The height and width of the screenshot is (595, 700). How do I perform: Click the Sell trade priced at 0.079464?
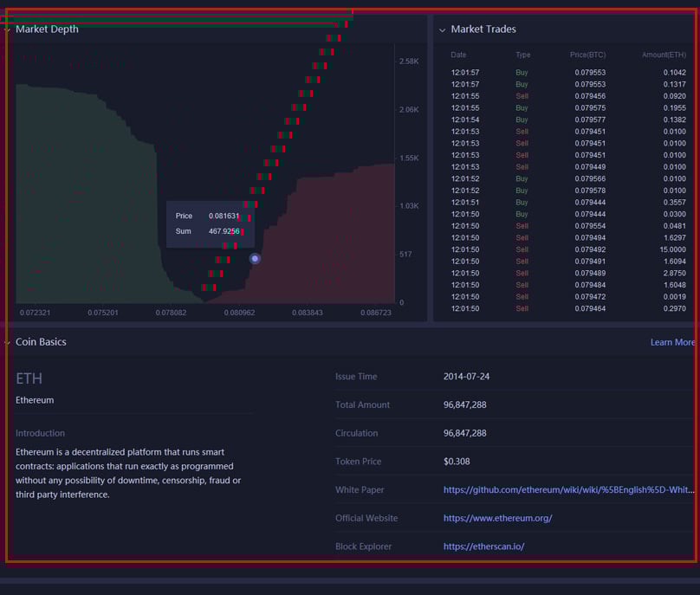563,308
